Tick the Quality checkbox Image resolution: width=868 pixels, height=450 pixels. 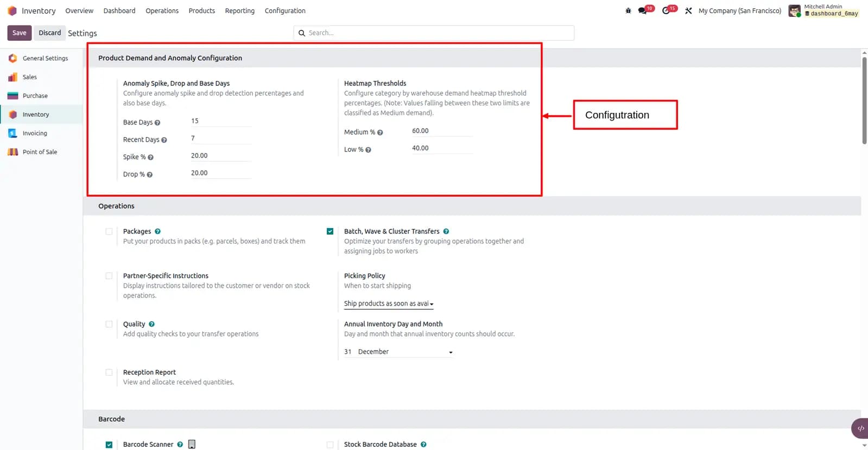109,324
